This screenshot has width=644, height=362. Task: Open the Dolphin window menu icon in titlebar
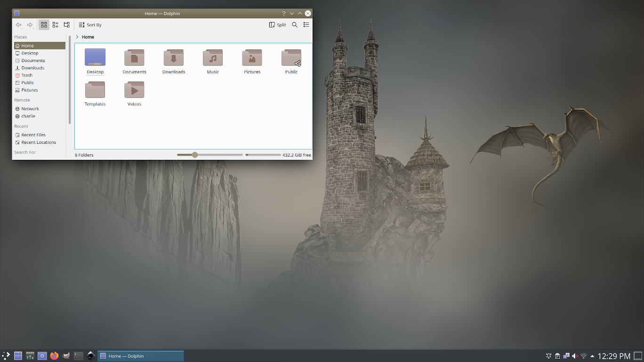[x=17, y=14]
